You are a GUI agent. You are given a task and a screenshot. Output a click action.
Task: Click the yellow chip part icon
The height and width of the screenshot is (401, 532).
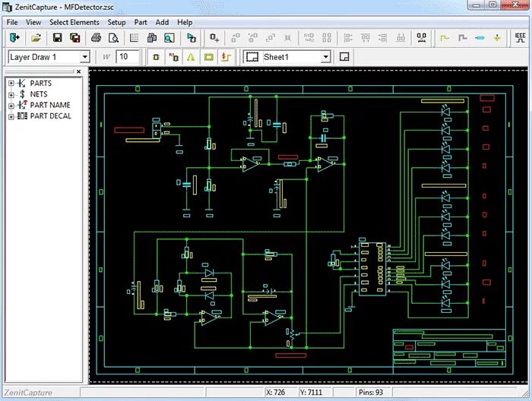click(156, 57)
